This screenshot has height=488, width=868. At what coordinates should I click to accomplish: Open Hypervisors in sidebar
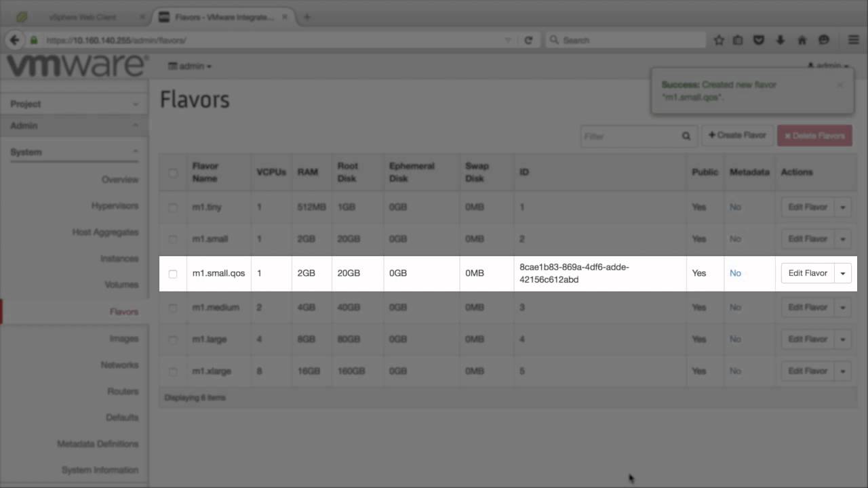pos(115,205)
